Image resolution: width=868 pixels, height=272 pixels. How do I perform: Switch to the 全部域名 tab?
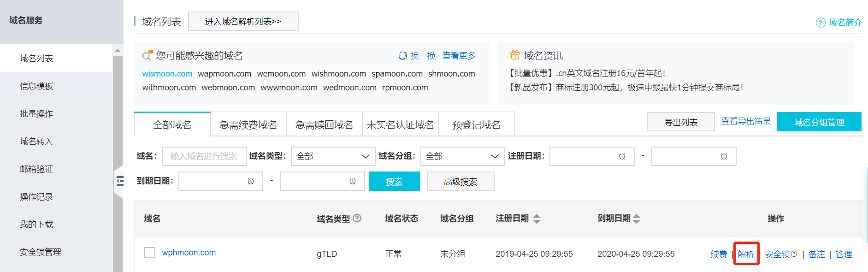coord(172,124)
